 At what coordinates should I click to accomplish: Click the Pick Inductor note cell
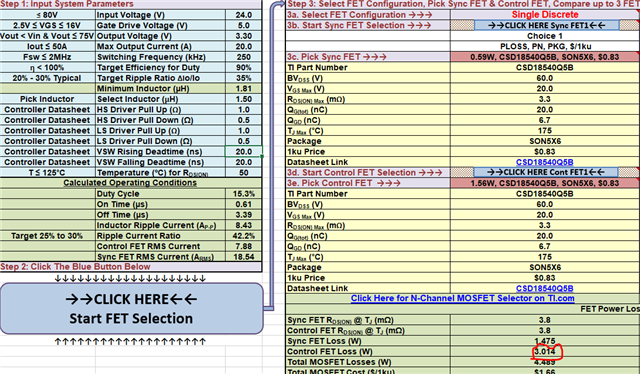47,99
